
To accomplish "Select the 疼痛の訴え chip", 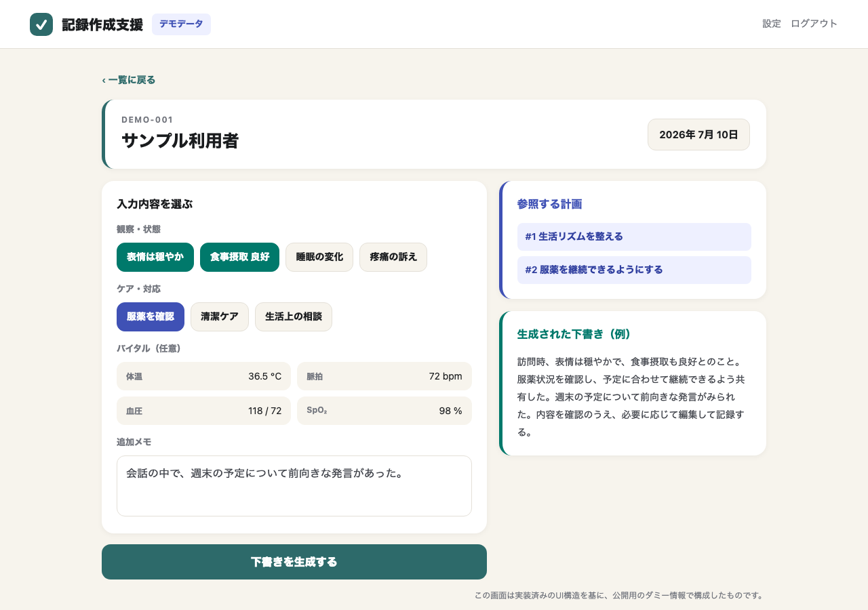I will point(393,257).
